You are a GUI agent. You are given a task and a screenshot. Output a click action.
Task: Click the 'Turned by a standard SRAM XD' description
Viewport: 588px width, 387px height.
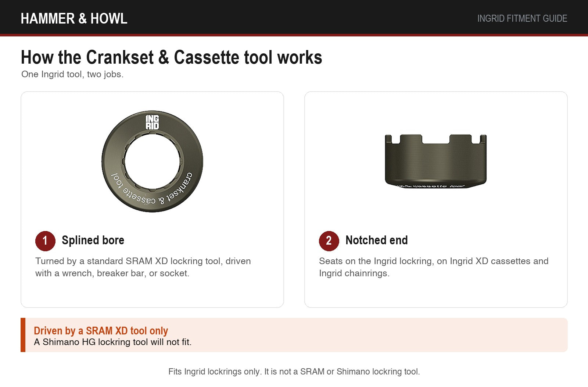(143, 267)
